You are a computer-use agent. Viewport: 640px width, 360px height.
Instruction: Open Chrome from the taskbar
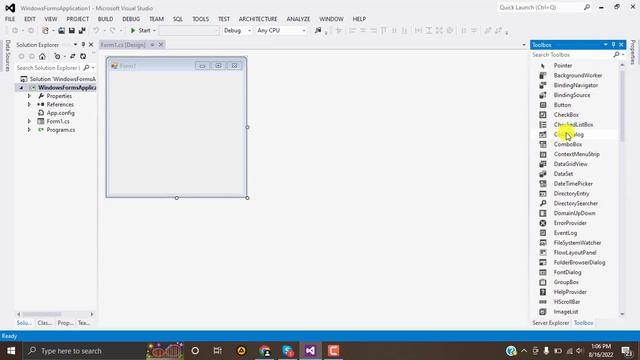click(x=264, y=351)
